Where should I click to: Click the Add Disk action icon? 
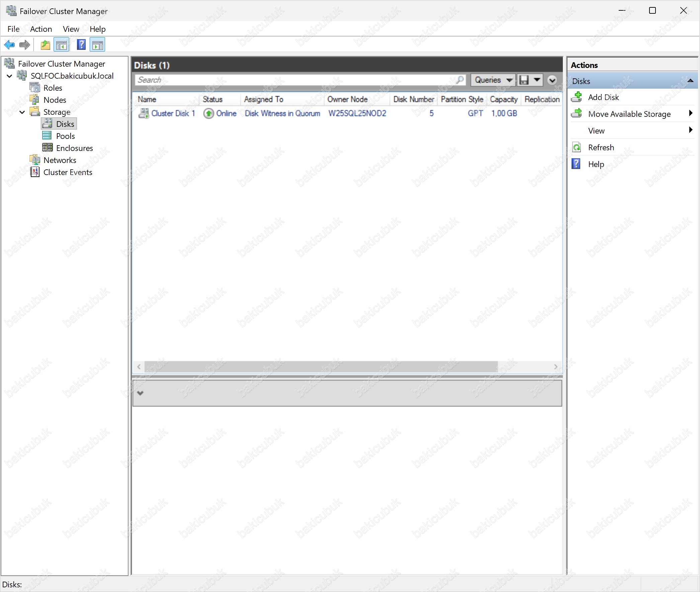point(577,97)
